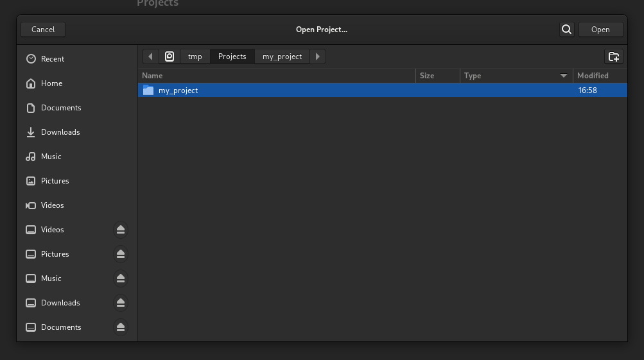Eject the Downloads mounted volume
Viewport: 644px width, 360px height.
120,303
